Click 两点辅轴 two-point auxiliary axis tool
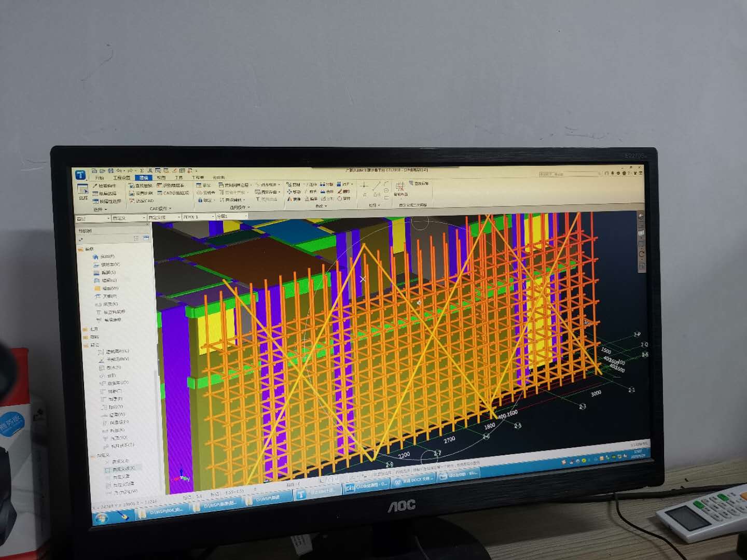747x560 pixels. [x=231, y=200]
